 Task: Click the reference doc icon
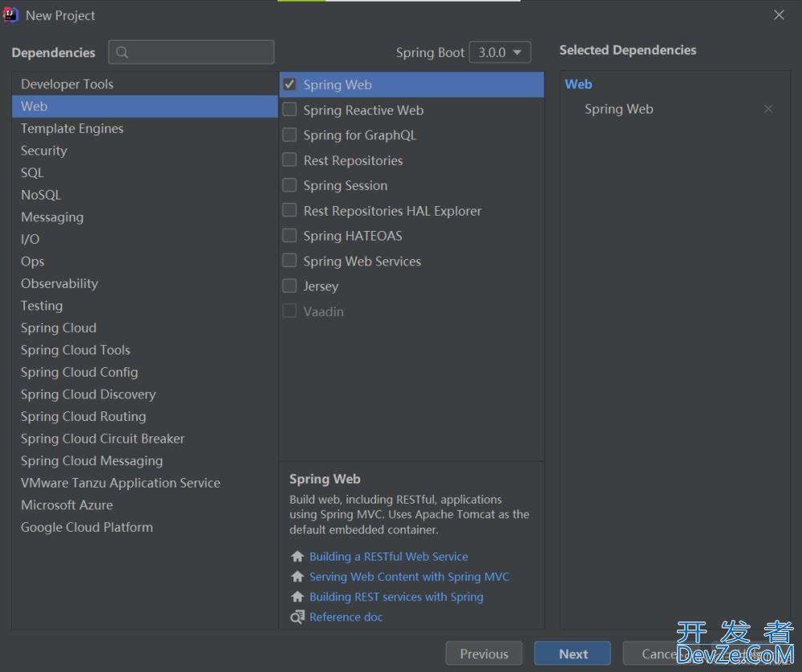[x=298, y=617]
